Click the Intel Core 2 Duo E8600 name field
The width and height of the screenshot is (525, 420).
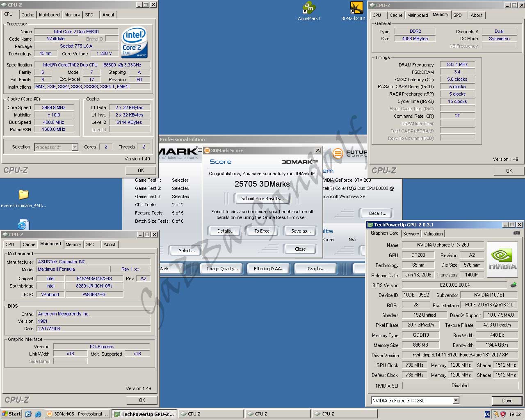point(76,32)
